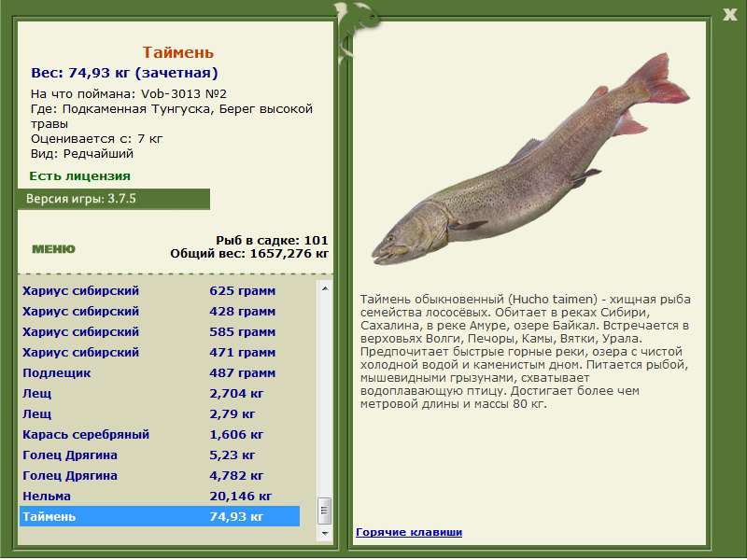The width and height of the screenshot is (747, 560).
Task: Click the scrollbar up arrow in catch list
Action: pos(325,288)
